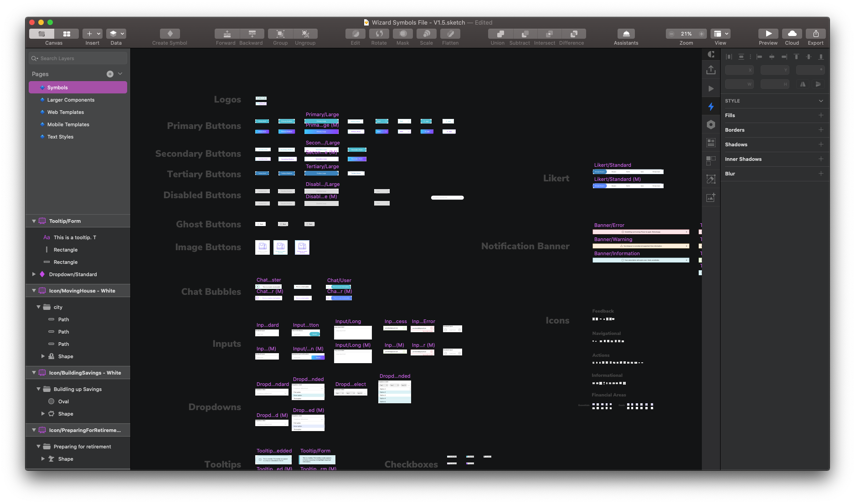This screenshot has height=504, width=855.
Task: Open the Insert dropdown menu
Action: (93, 34)
